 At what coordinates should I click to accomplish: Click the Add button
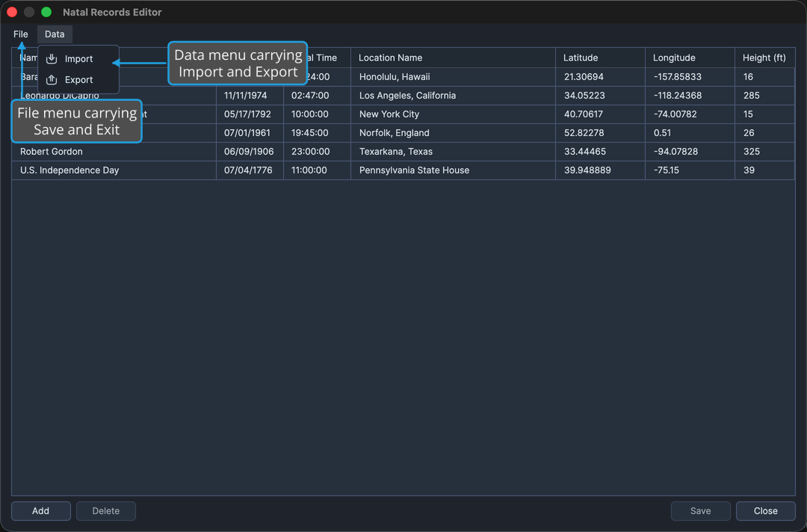tap(41, 511)
